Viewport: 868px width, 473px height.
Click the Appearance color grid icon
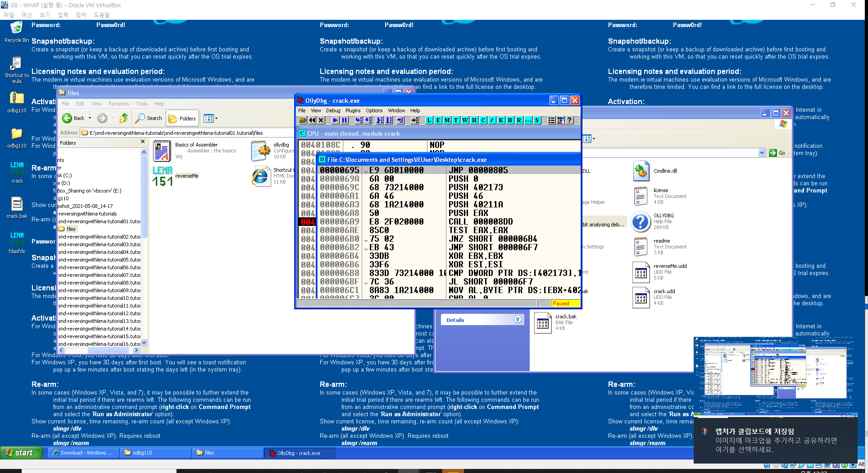pyautogui.click(x=560, y=120)
